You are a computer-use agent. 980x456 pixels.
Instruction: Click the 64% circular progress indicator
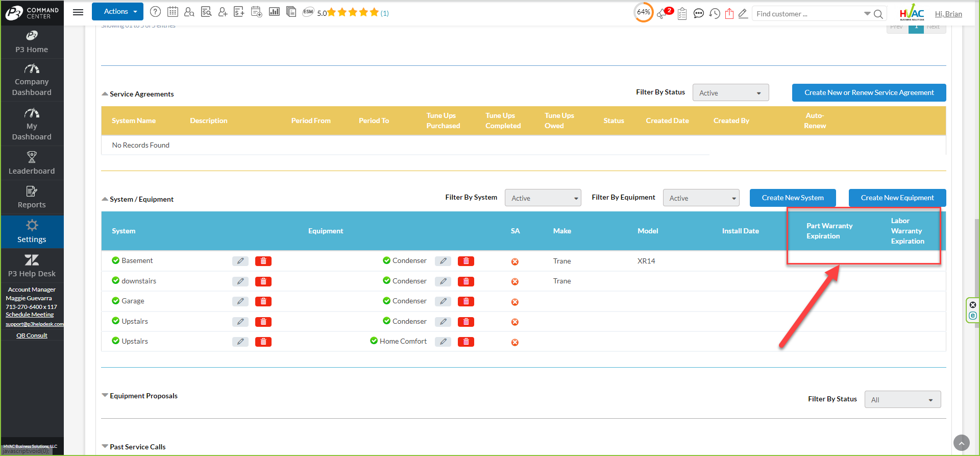point(643,12)
